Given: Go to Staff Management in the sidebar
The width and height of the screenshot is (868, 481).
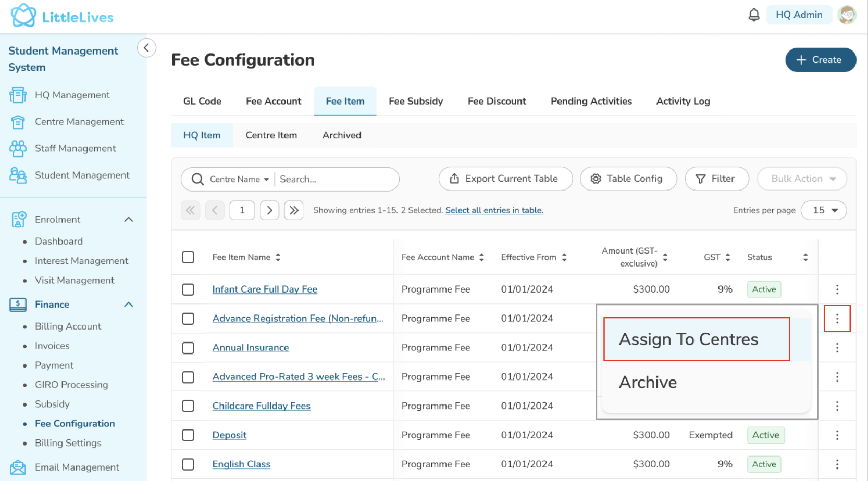Looking at the screenshot, I should (75, 149).
